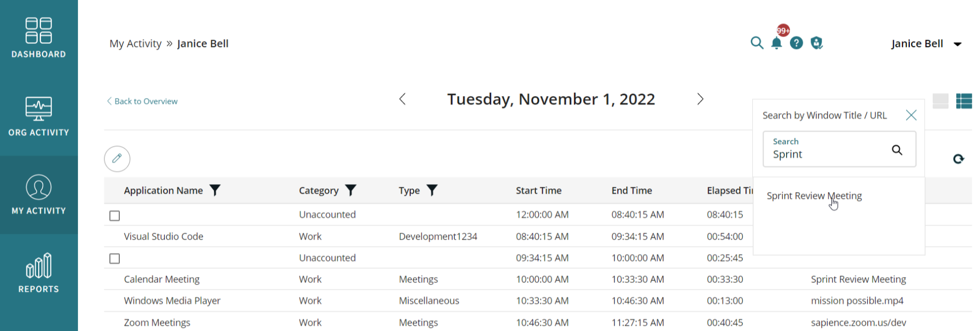Go to the next day arrow

[700, 99]
